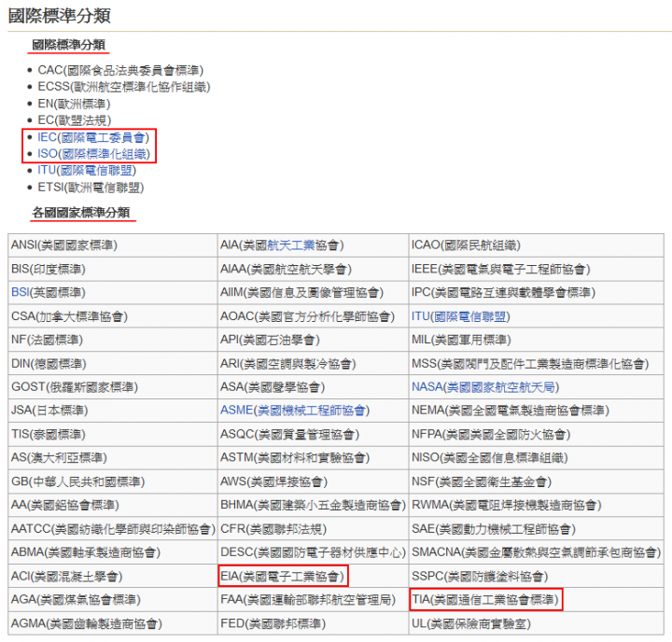Select the FED(美國聯邦標準) cell

(314, 623)
